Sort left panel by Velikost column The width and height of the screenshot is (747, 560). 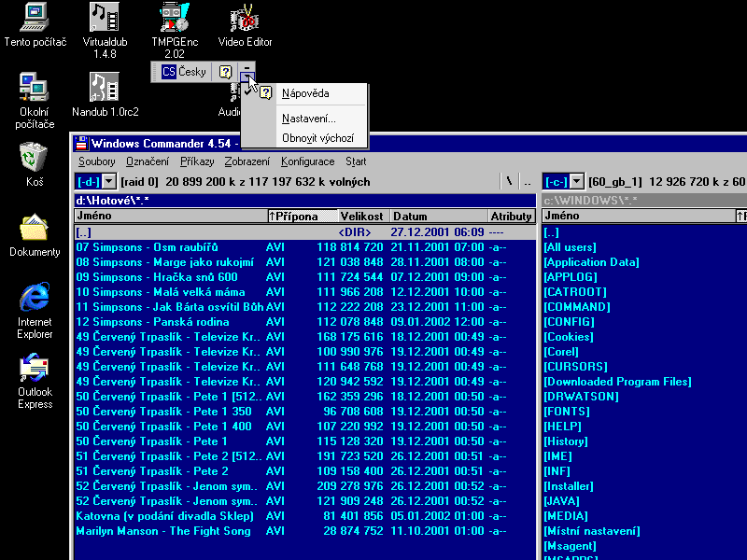(x=364, y=216)
